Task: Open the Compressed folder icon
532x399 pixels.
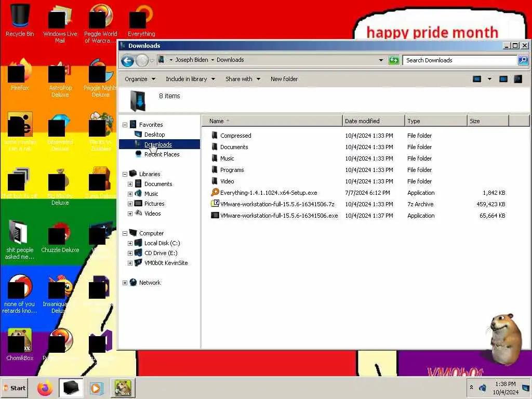Action: coord(214,136)
